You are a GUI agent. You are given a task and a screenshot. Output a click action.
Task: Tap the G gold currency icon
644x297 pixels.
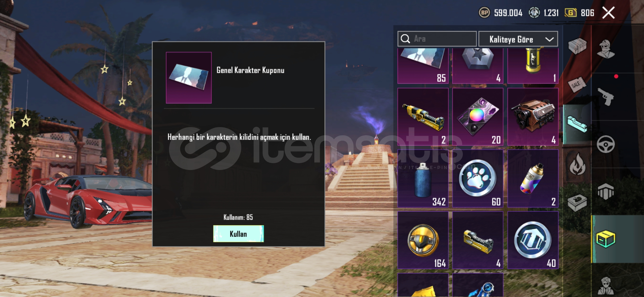[571, 13]
